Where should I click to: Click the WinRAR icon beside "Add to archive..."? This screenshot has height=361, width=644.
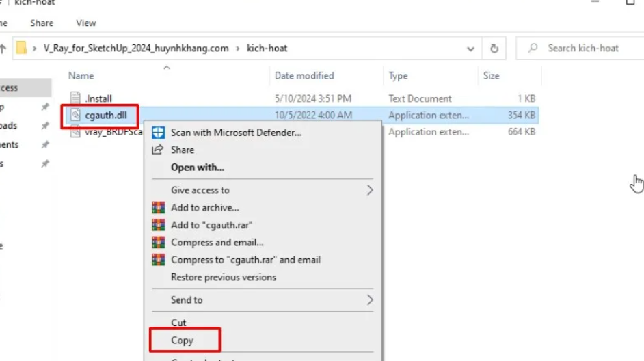(x=159, y=208)
